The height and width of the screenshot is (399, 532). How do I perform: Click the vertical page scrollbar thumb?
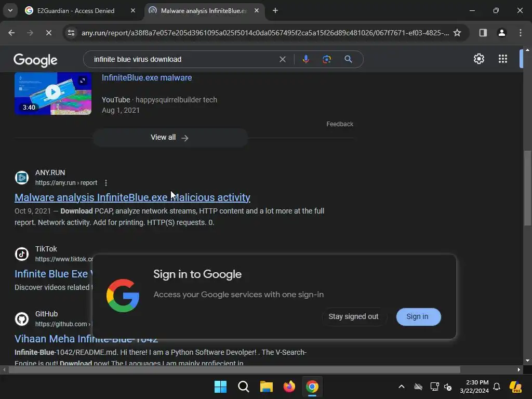tap(527, 188)
